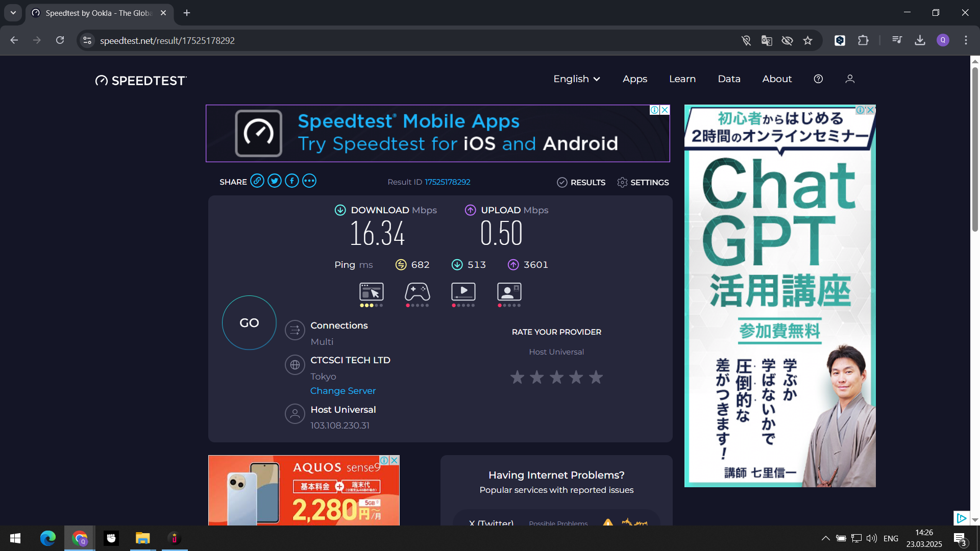Close the Speedtest by Ookla tab
This screenshot has width=980, height=551.
pos(163,13)
